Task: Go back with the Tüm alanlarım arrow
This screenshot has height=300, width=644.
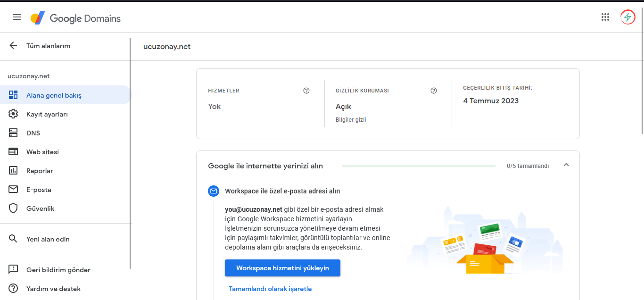Action: (x=13, y=46)
